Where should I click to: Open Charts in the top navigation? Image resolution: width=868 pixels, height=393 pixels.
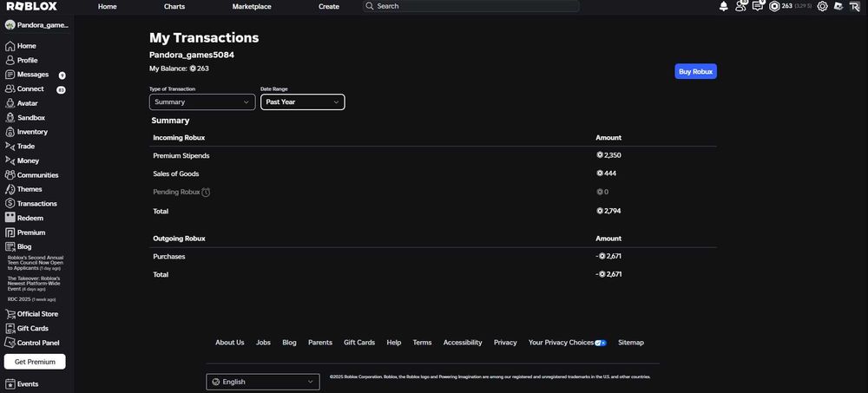point(174,7)
